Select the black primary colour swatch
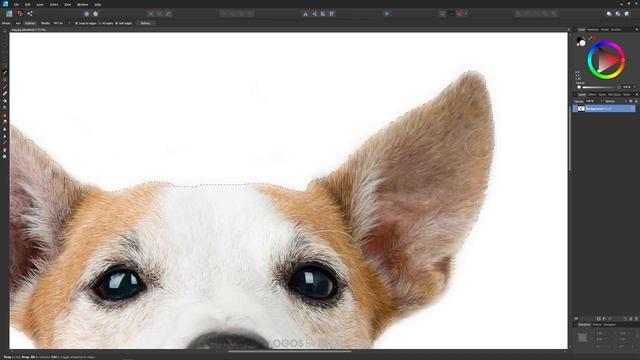 pyautogui.click(x=579, y=39)
